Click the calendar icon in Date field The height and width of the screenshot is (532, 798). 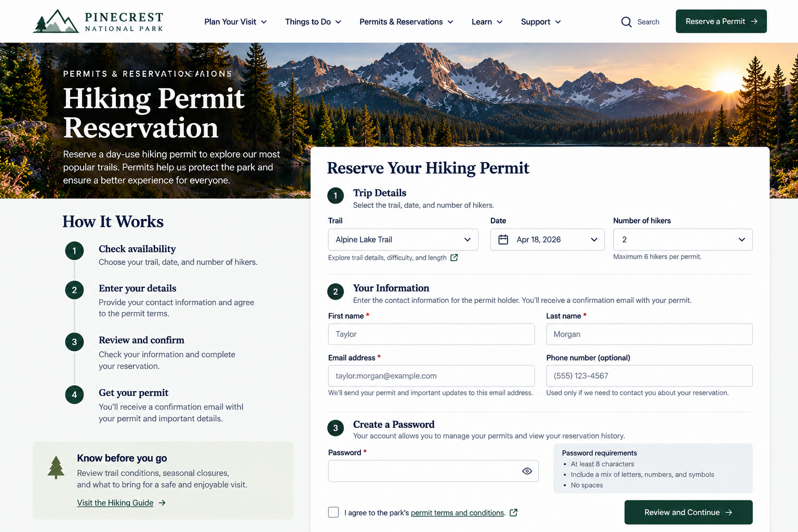503,240
